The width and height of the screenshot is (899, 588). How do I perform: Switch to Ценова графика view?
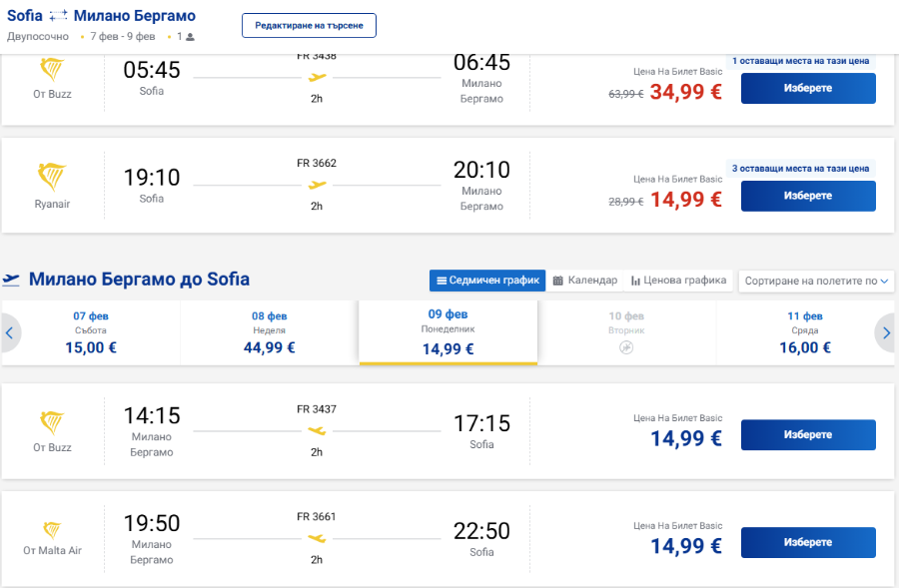(x=678, y=281)
